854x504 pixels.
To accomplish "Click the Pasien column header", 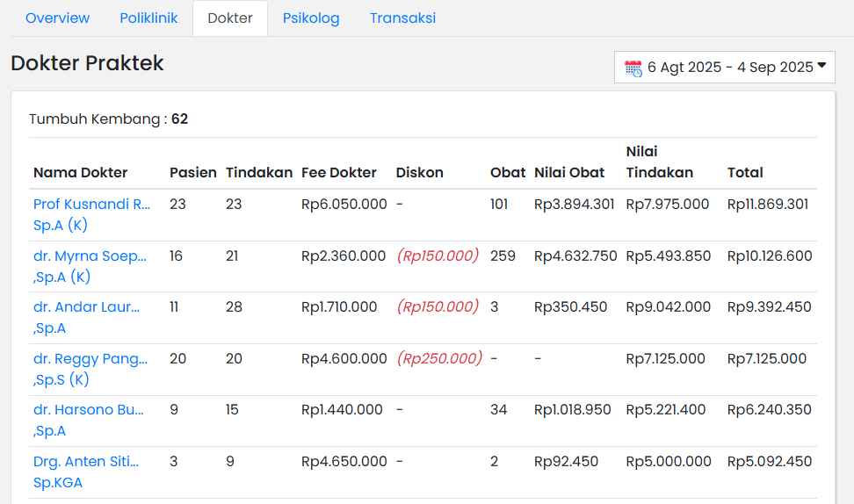I will pos(192,173).
